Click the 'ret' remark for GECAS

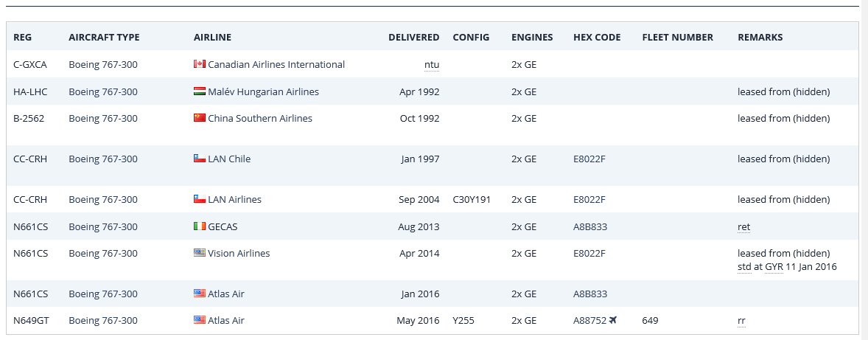[744, 226]
